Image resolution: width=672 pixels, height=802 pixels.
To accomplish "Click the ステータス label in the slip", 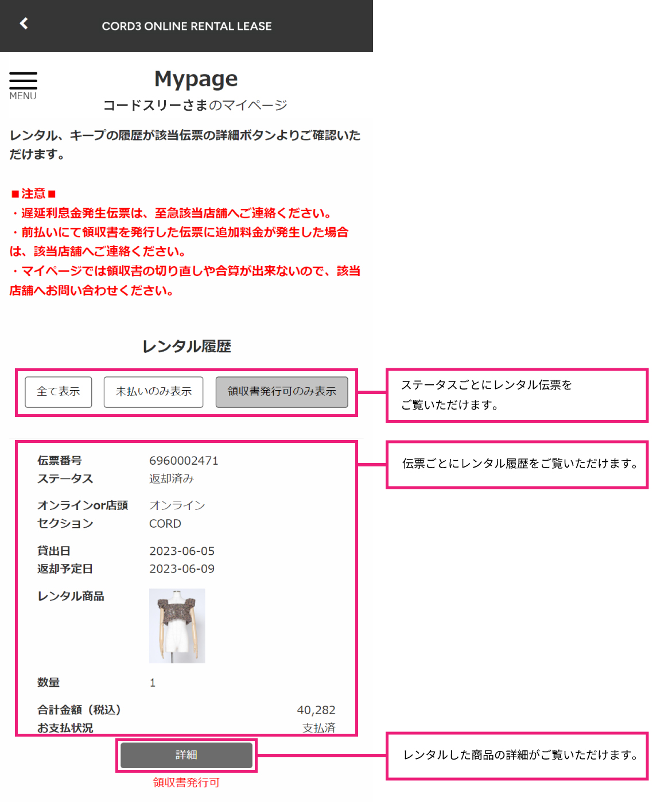I will (x=65, y=478).
